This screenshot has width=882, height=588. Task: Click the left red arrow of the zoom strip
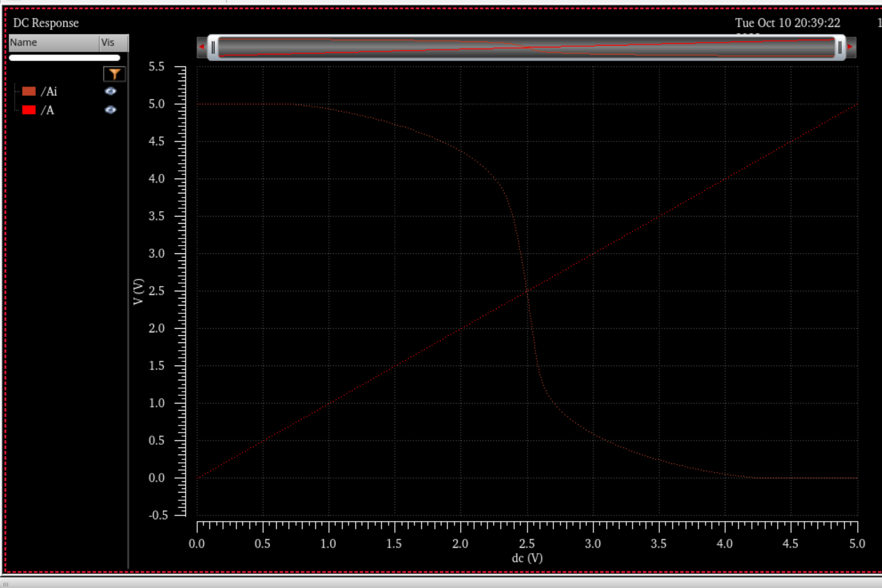pos(202,47)
